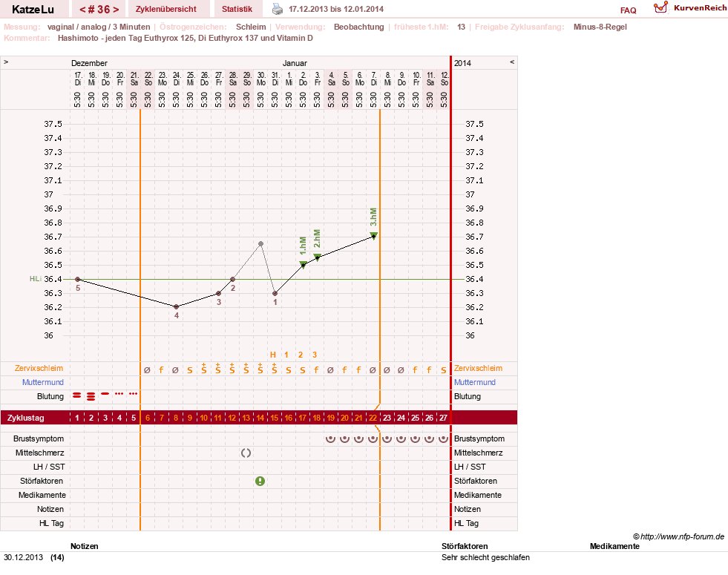The image size is (728, 575).
Task: Click the Zervixschleim label on right side
Action: pyautogui.click(x=478, y=368)
